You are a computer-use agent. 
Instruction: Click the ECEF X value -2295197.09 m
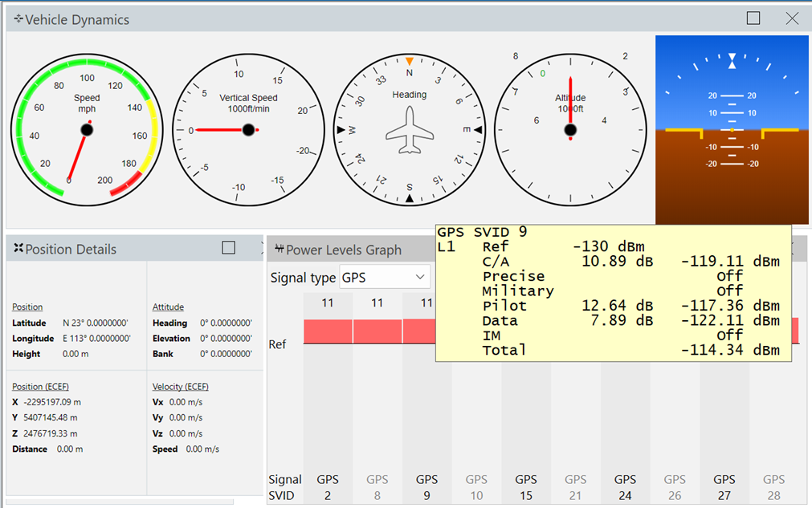point(52,402)
